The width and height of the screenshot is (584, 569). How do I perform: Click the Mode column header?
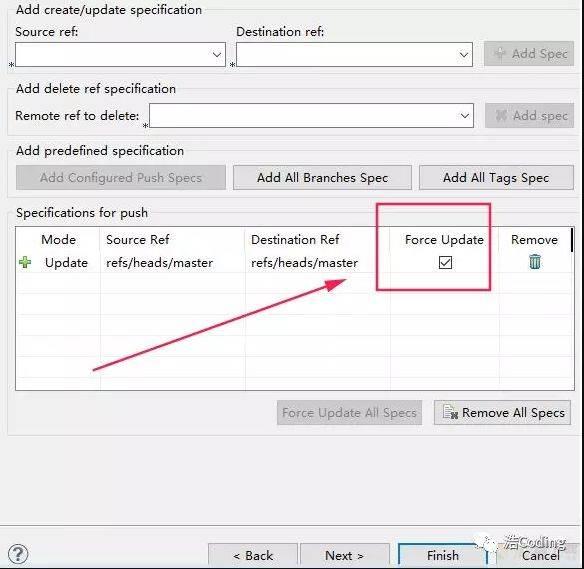click(58, 239)
